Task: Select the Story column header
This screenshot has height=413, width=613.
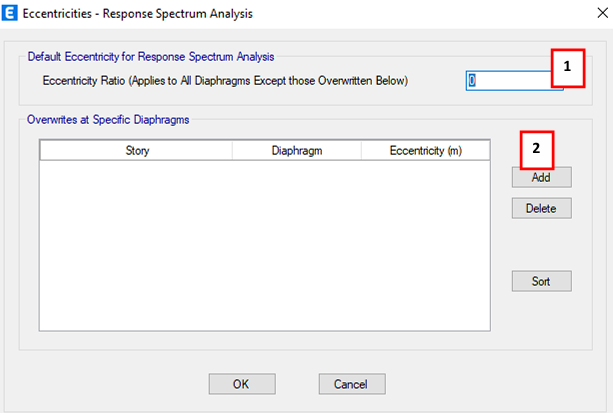Action: [137, 150]
